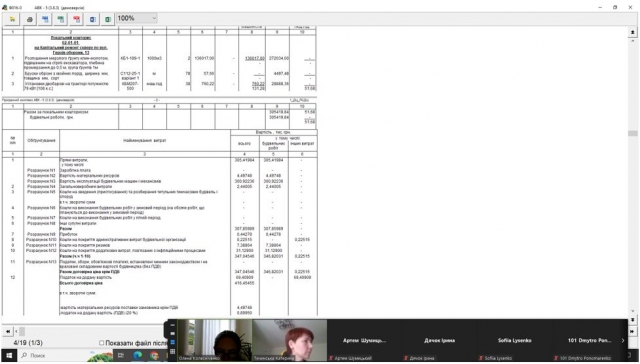Select Тенинська Катерина video thumbnail

click(289, 340)
